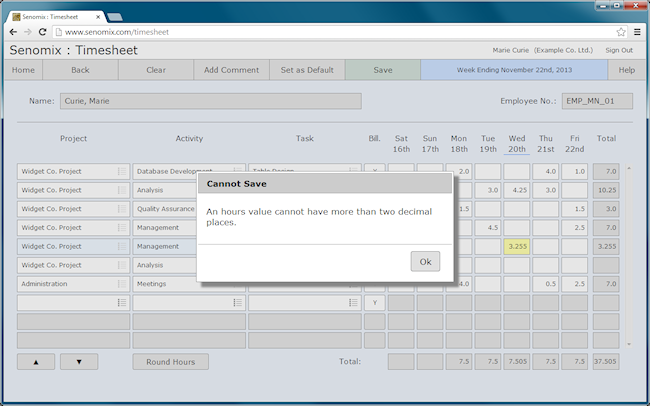Open Management activity dropdown in the highlighted row
The image size is (650, 406).
coord(165,246)
